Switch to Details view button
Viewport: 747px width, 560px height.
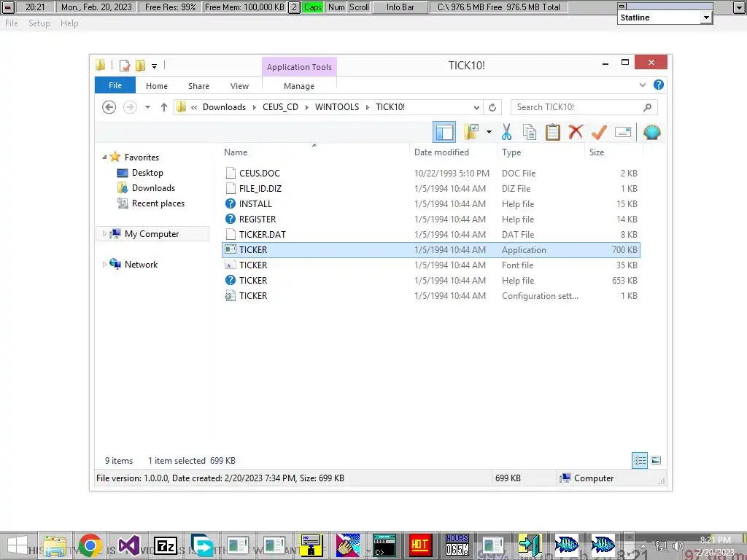pos(640,460)
